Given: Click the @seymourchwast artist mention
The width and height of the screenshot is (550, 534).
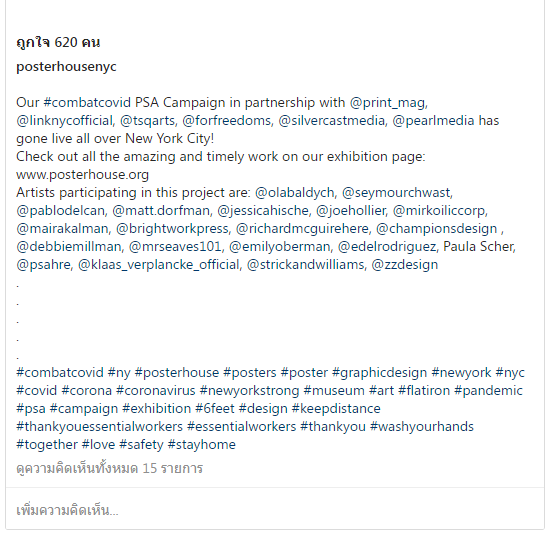Looking at the screenshot, I should point(397,193).
